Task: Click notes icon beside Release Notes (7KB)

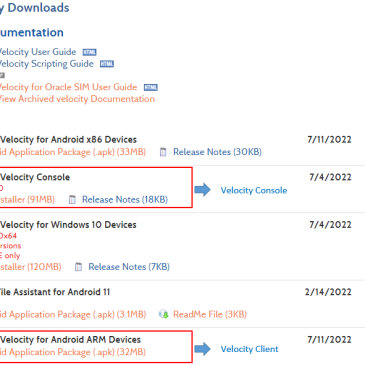Action: (x=78, y=267)
